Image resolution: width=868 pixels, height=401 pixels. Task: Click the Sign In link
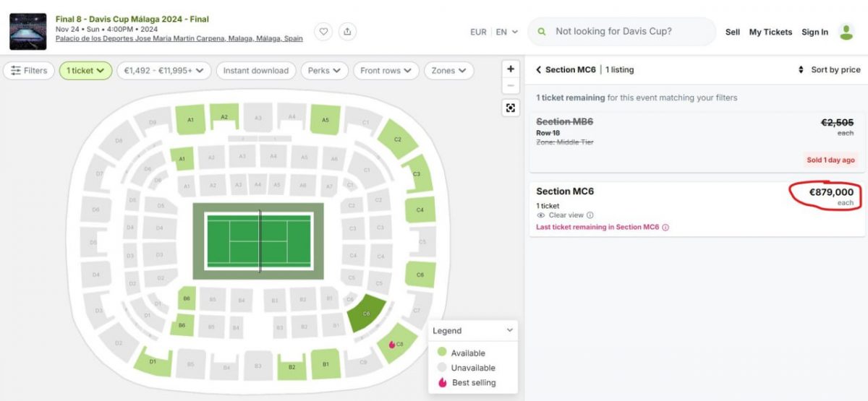click(814, 32)
